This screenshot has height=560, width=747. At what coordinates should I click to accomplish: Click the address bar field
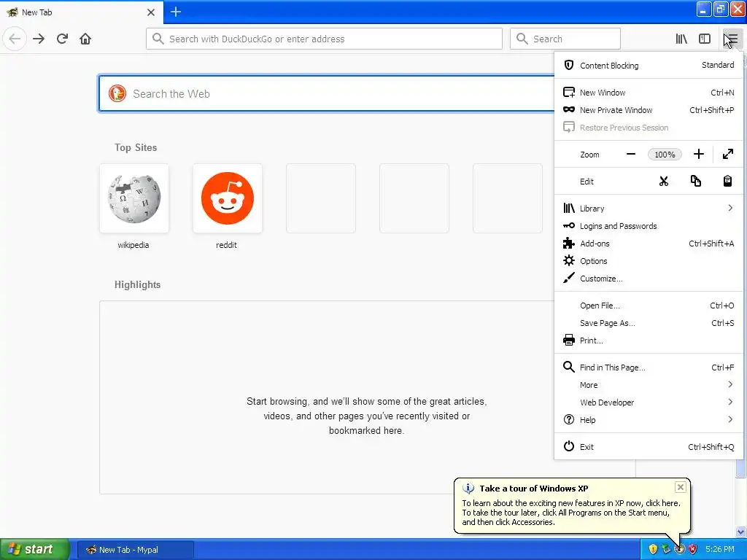tap(324, 39)
